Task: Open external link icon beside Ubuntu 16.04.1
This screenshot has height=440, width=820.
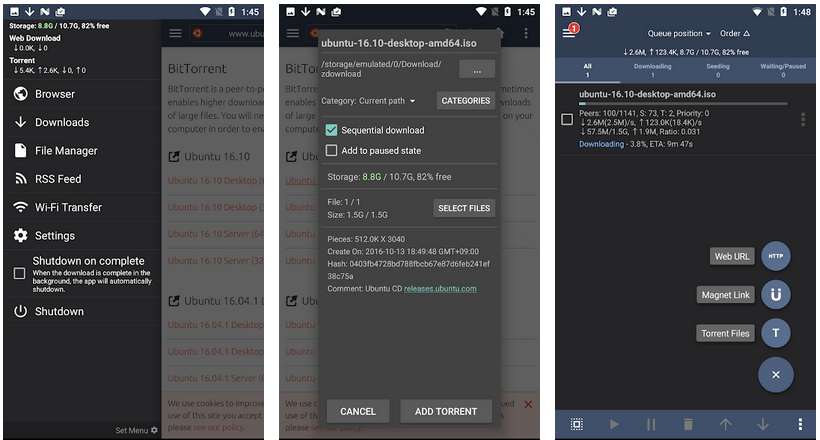Action: pos(174,301)
